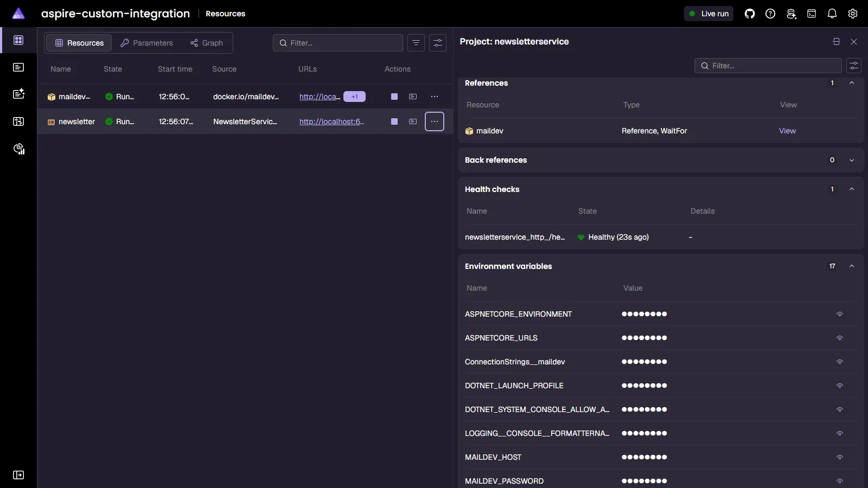Screen dimensions: 868x488
Task: Switch to the Parameters tab
Action: click(146, 43)
